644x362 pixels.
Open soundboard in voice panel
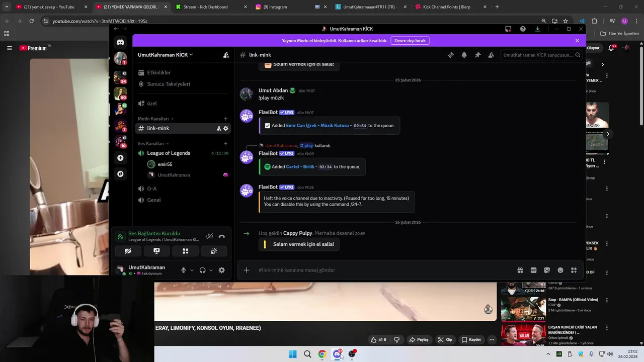[x=214, y=251]
